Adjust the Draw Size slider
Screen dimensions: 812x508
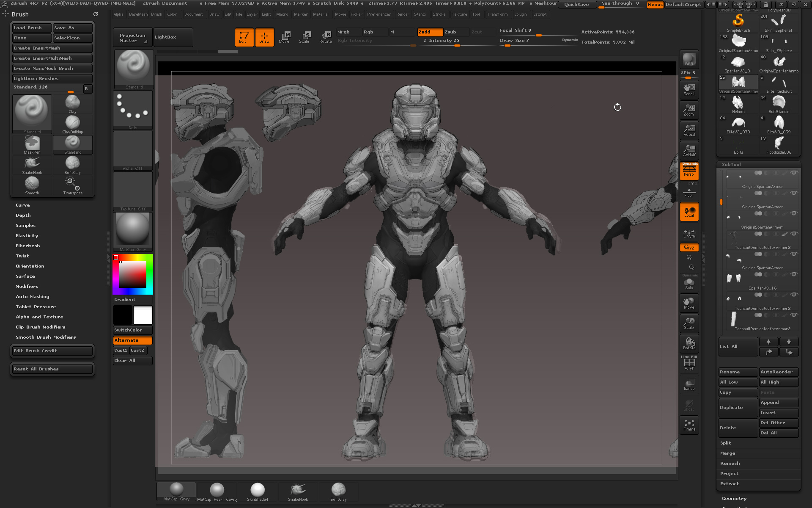(x=539, y=41)
